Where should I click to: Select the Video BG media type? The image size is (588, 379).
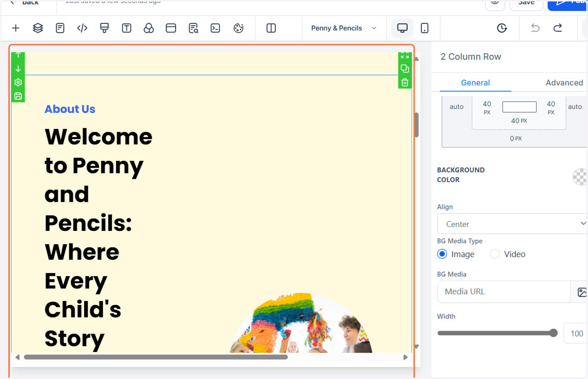pos(495,254)
